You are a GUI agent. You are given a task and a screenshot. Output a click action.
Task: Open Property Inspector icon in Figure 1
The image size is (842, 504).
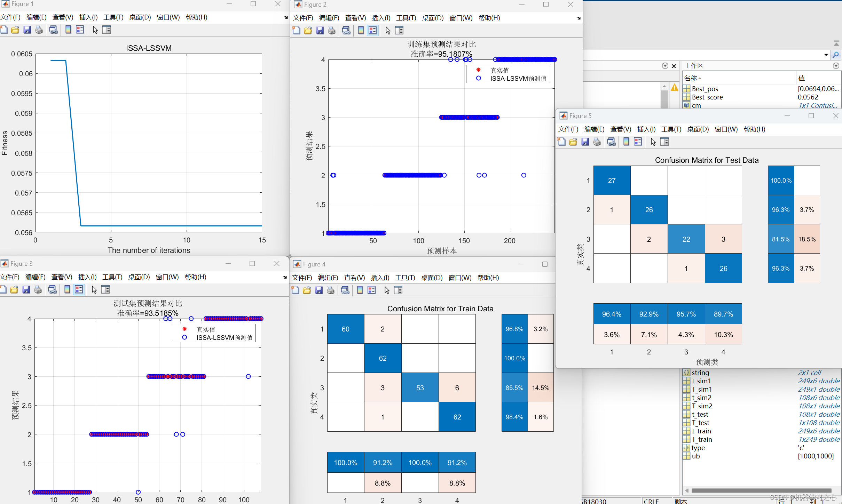click(x=107, y=30)
